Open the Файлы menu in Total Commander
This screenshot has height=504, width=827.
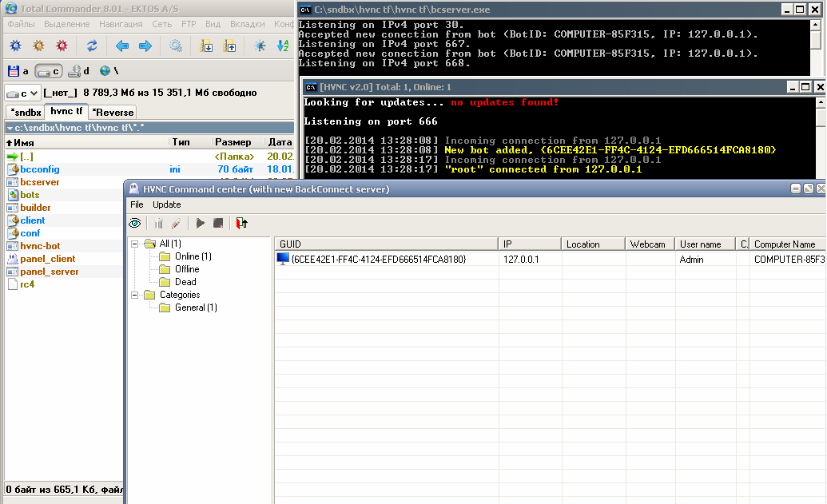(x=21, y=24)
